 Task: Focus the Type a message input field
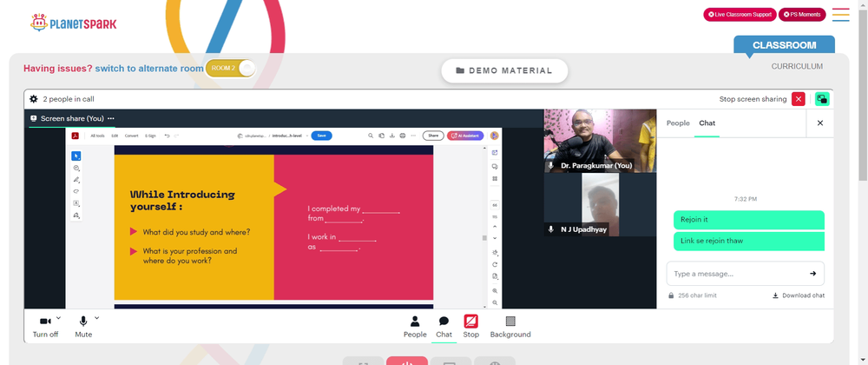745,273
